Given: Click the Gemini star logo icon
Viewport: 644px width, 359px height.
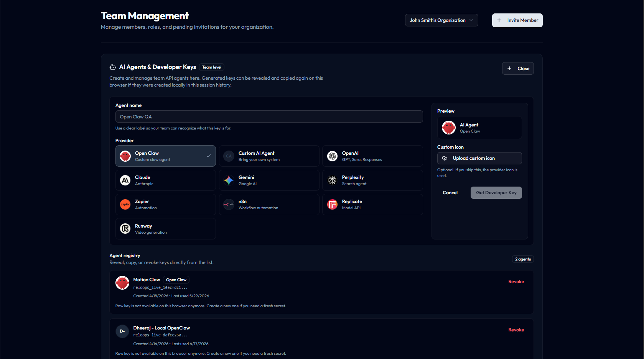Looking at the screenshot, I should point(229,180).
